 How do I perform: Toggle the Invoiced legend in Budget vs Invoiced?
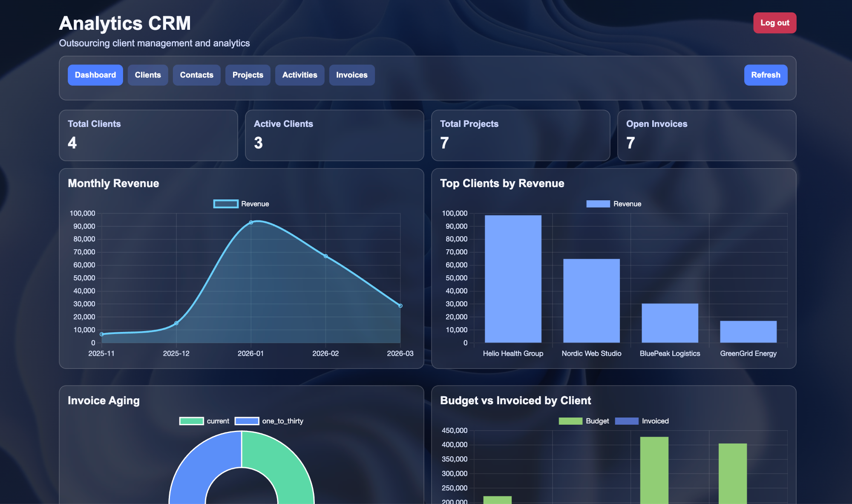pyautogui.click(x=642, y=421)
